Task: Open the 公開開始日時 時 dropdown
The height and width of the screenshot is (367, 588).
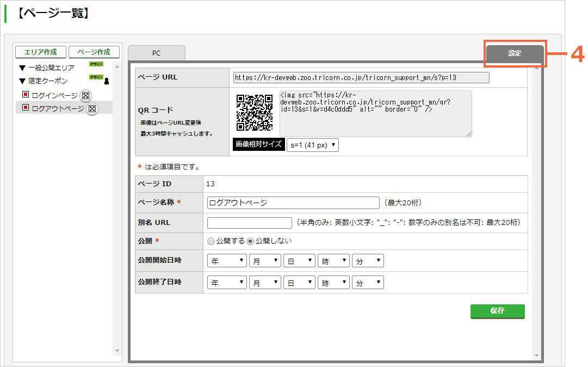Action: click(334, 261)
